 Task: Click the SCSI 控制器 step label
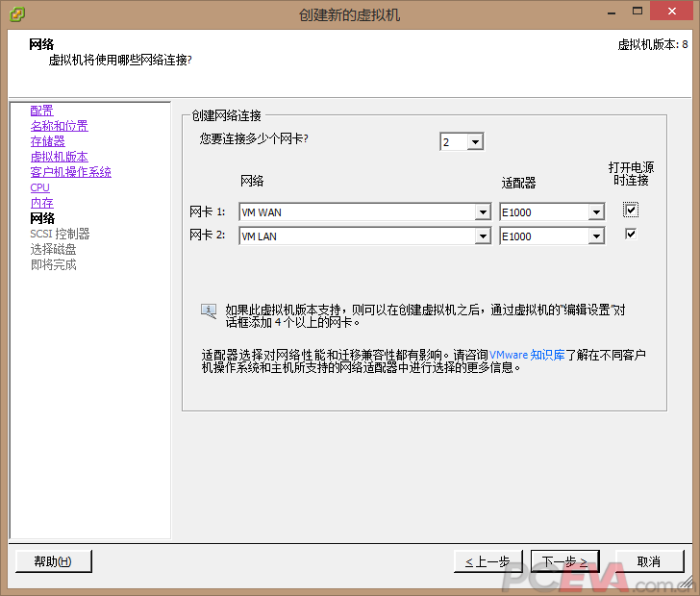click(60, 234)
